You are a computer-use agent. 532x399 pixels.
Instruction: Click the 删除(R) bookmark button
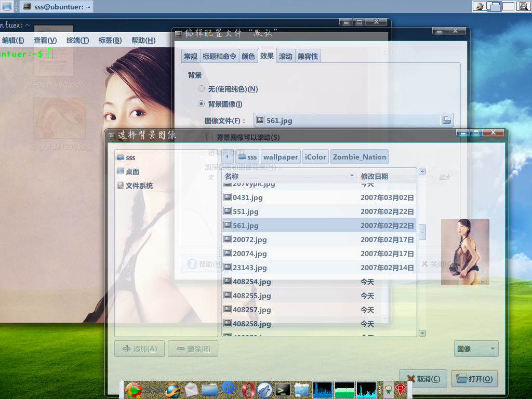coord(193,349)
